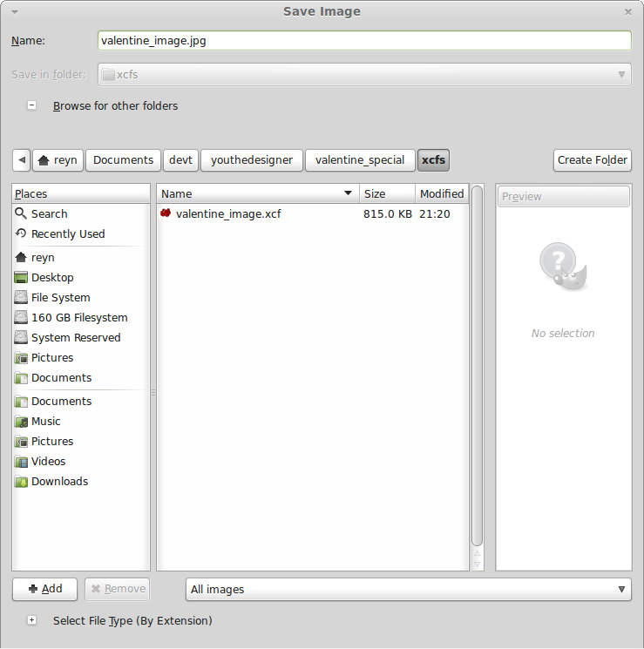Click the Search magnifier icon in Places

pyautogui.click(x=22, y=213)
